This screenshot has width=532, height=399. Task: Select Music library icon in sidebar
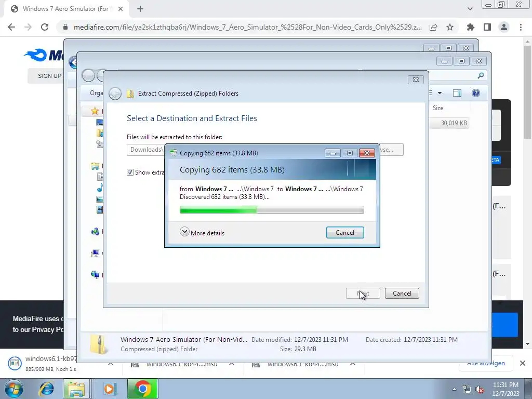click(x=100, y=188)
